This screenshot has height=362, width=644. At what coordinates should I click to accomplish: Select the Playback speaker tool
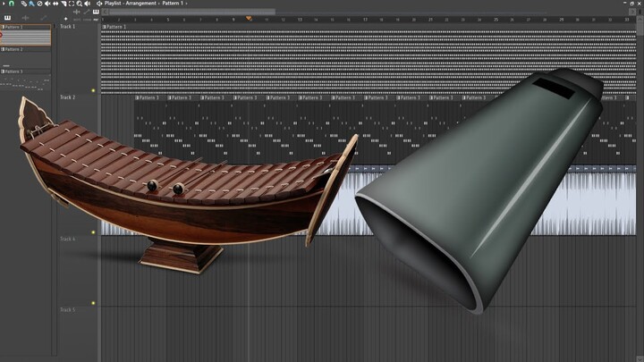pos(87,4)
